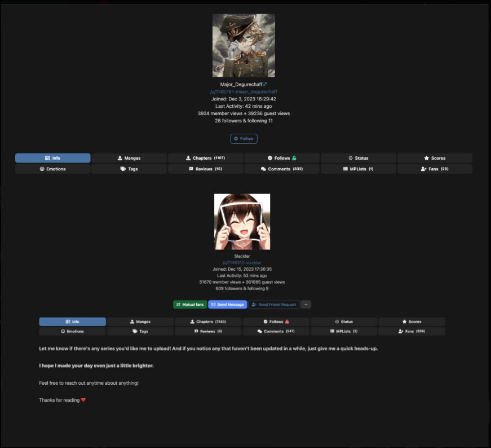
Task: Show Comments (832) tab
Action: click(282, 169)
